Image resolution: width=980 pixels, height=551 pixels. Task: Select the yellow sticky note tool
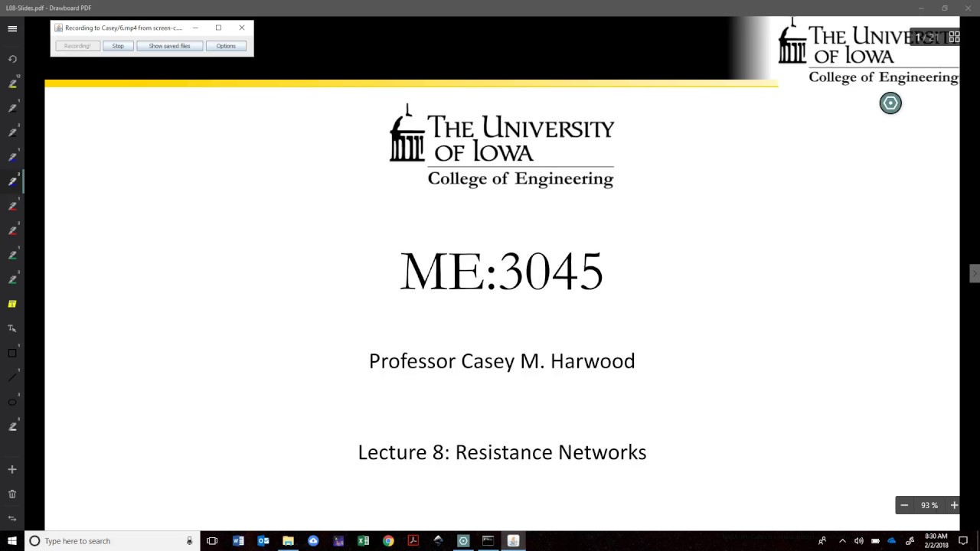click(12, 304)
